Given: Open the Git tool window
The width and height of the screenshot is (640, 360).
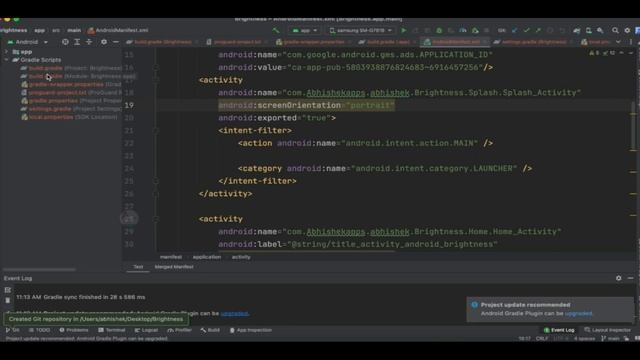Looking at the screenshot, I should point(12,330).
